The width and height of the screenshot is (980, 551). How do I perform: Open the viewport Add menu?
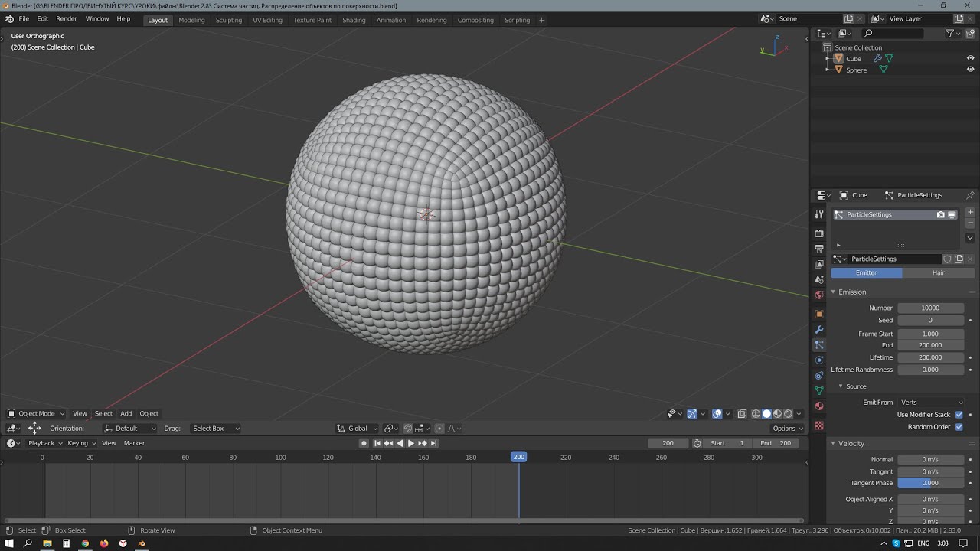click(126, 413)
